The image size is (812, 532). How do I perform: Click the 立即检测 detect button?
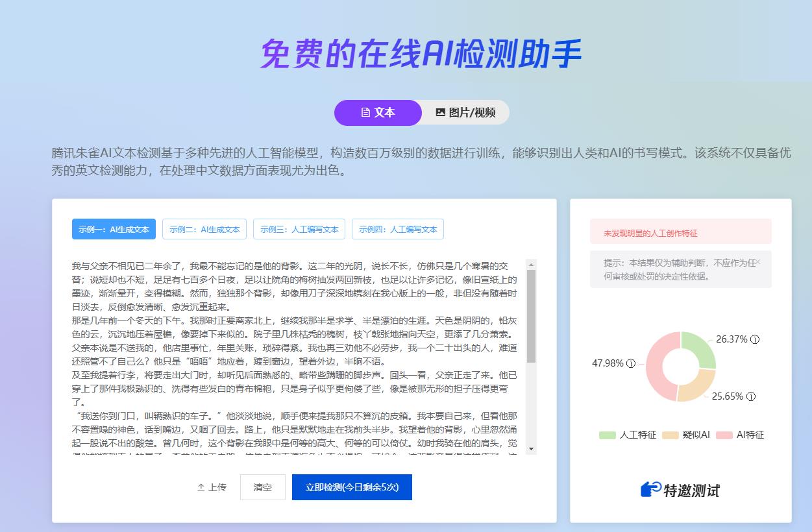coord(352,487)
